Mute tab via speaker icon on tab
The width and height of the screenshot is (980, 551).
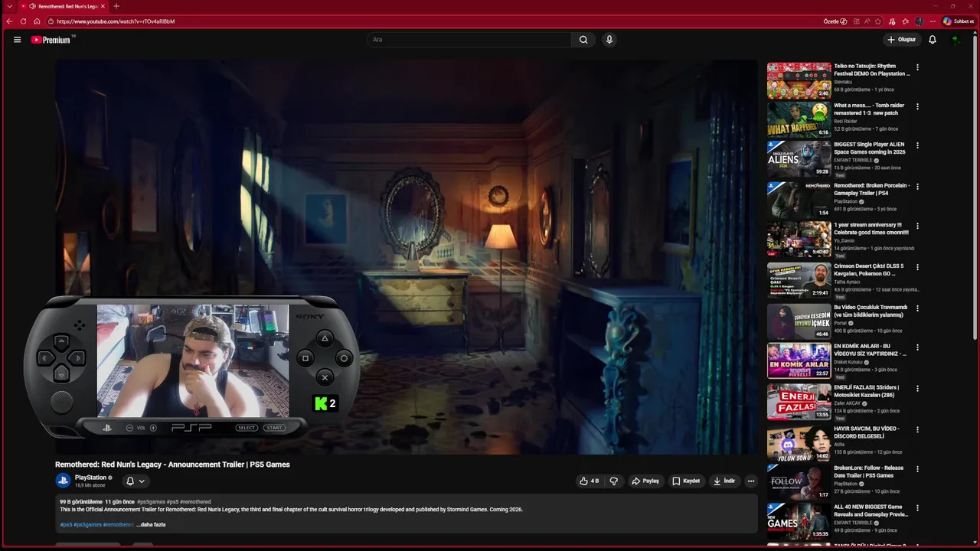click(x=32, y=6)
